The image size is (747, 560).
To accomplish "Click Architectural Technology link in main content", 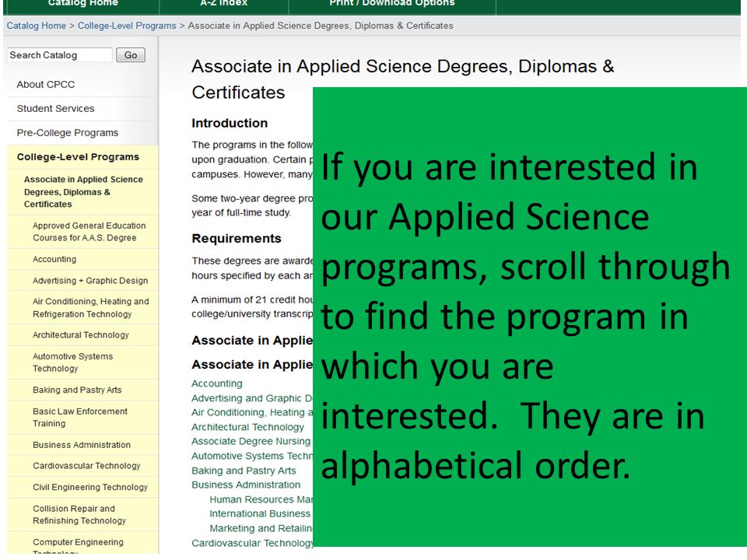I will 247,427.
